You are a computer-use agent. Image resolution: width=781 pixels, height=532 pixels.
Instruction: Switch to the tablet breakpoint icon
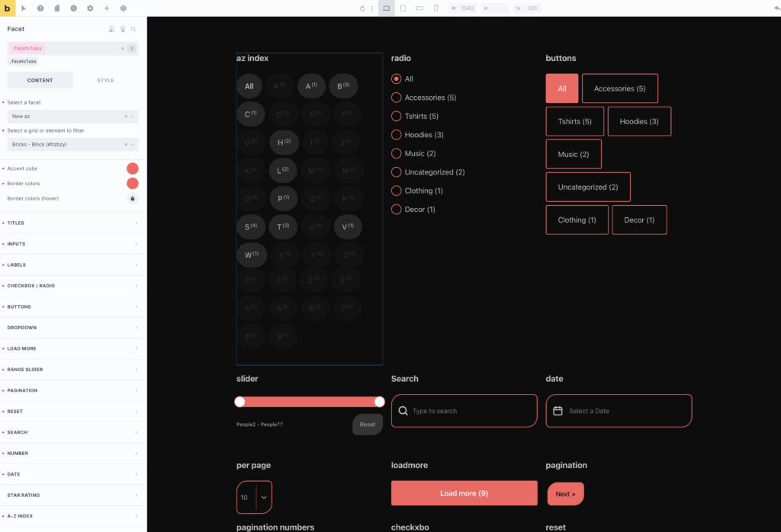point(403,8)
